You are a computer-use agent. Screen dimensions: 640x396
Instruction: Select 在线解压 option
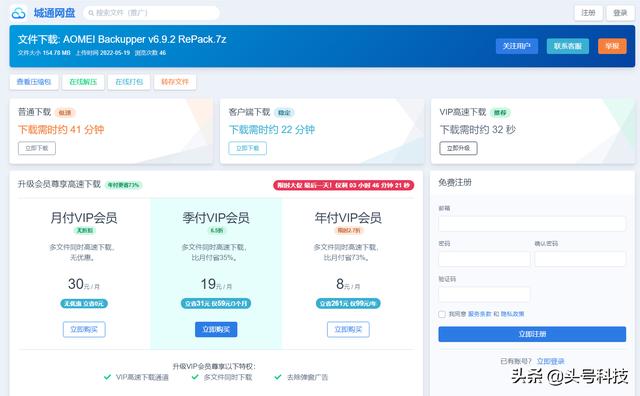[83, 82]
